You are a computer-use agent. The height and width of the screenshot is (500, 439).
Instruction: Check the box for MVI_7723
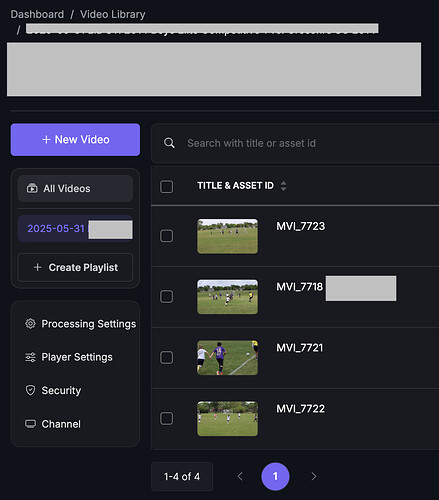[166, 236]
